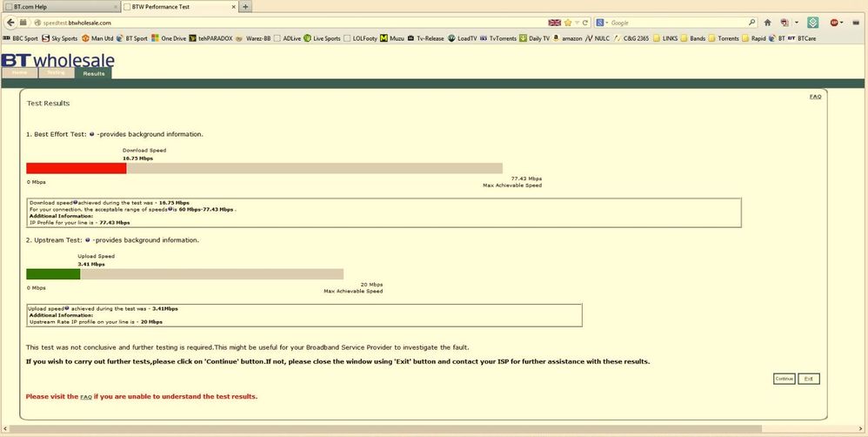Select the Results page tab
868x437 pixels.
click(94, 73)
